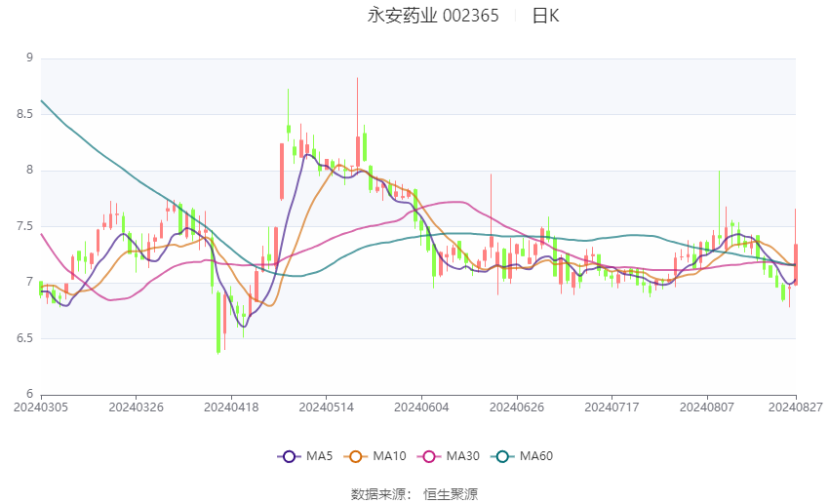Click the x-axis date label 20240305
The image size is (829, 504).
[x=41, y=407]
